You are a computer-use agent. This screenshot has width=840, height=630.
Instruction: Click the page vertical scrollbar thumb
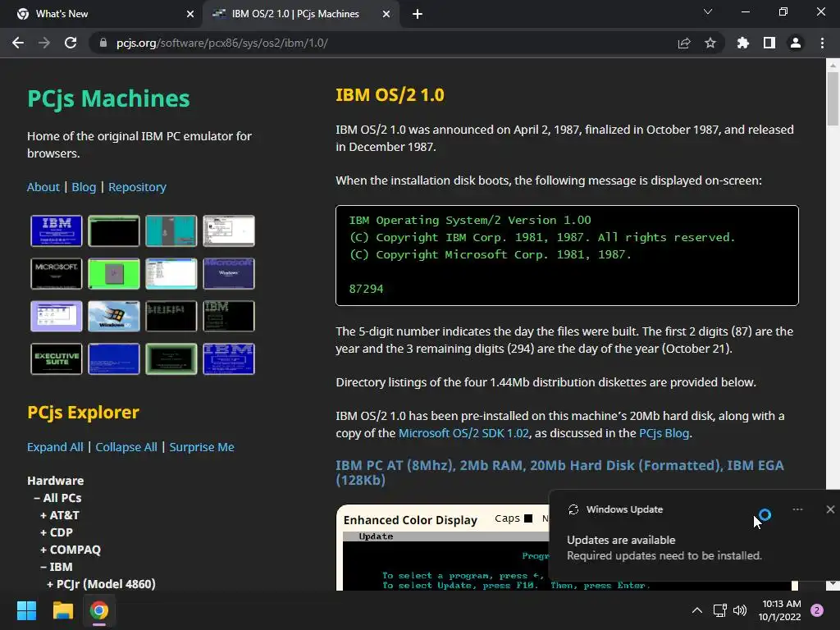click(x=833, y=99)
